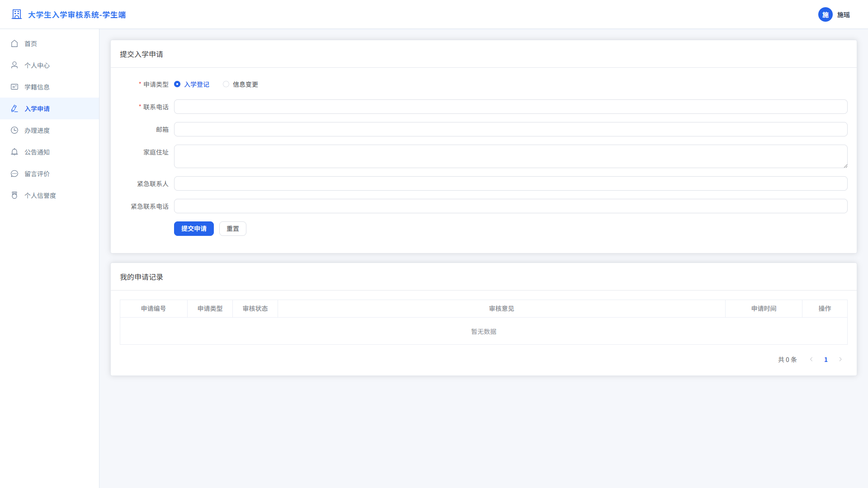Screen dimensions: 868x488
Task: Click the 申请类型 column header
Action: click(x=210, y=309)
